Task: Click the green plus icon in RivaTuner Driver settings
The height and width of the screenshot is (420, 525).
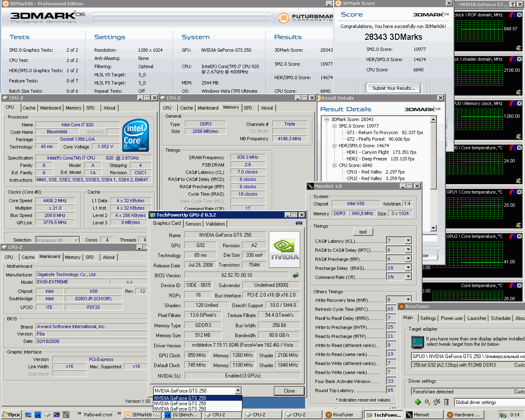Action: point(418,402)
